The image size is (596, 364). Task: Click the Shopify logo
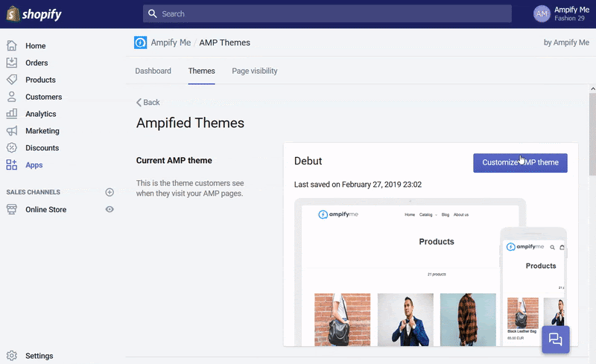coord(34,14)
